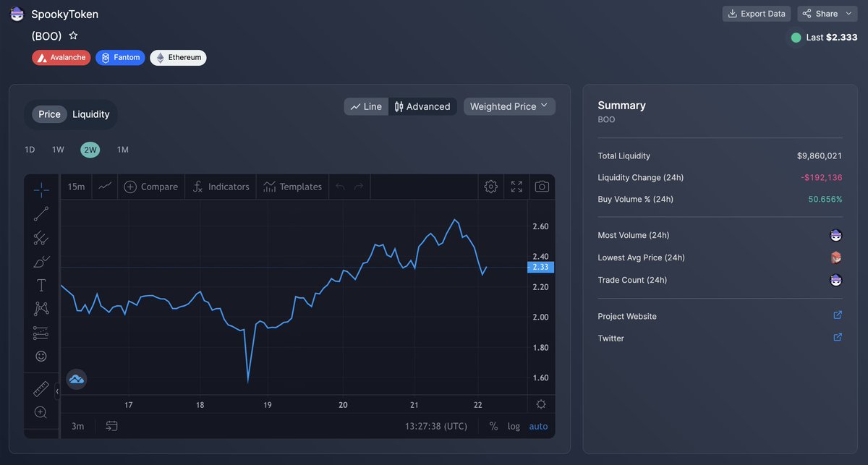Select the trend line drawing tool
Screen dimensions: 868x465
point(41,213)
